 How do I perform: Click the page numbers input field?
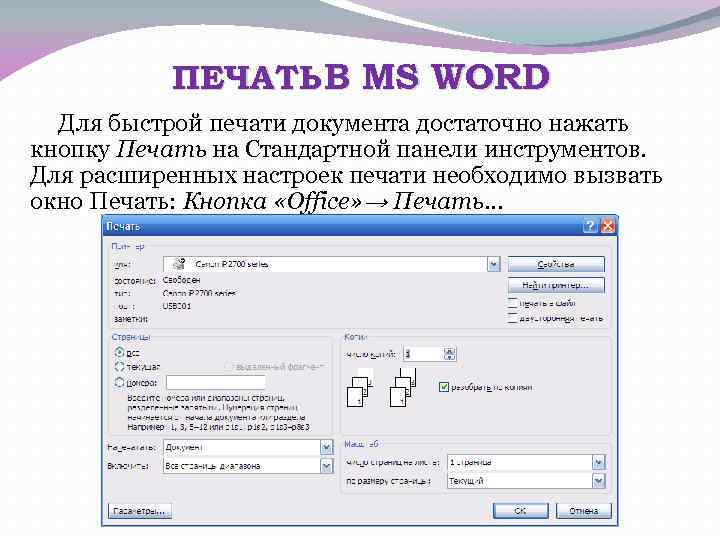pos(216,382)
